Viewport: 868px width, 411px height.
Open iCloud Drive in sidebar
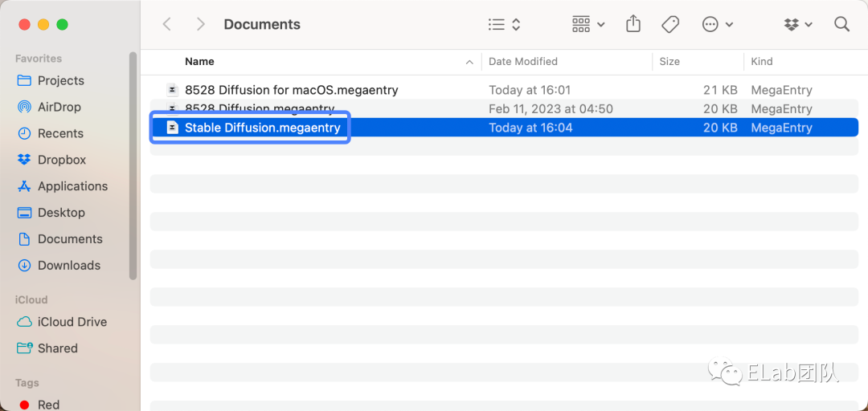72,322
